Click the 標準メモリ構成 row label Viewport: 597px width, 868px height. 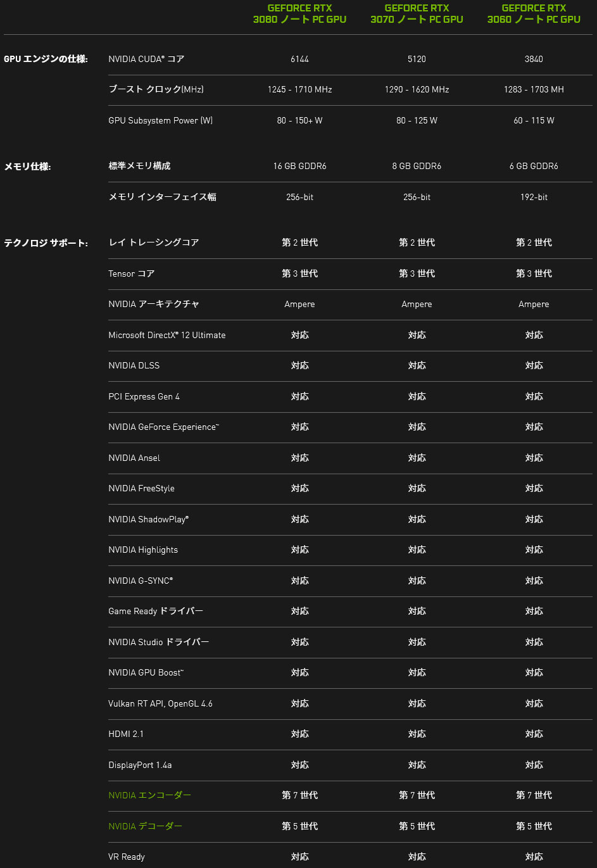pos(139,166)
